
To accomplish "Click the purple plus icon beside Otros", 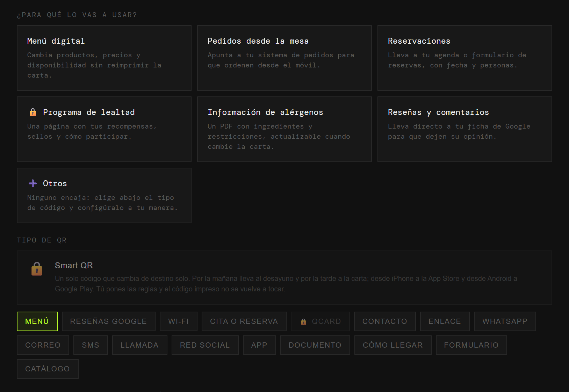I will [33, 183].
